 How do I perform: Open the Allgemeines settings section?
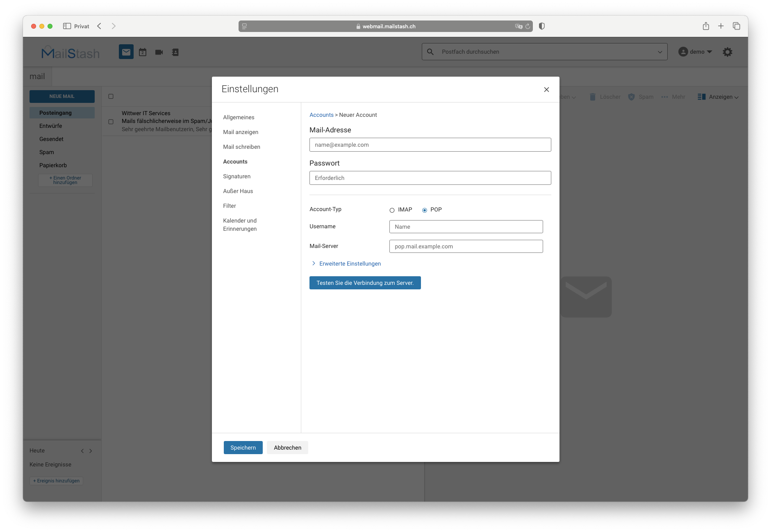(x=239, y=117)
